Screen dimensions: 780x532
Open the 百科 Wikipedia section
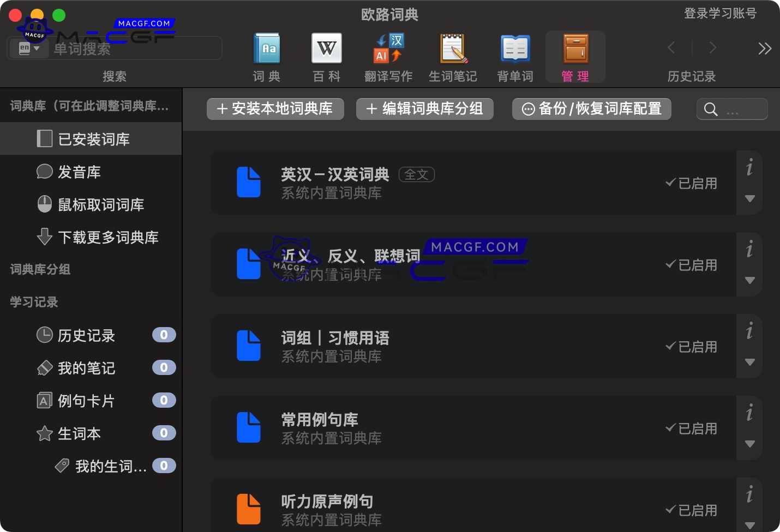coord(326,56)
